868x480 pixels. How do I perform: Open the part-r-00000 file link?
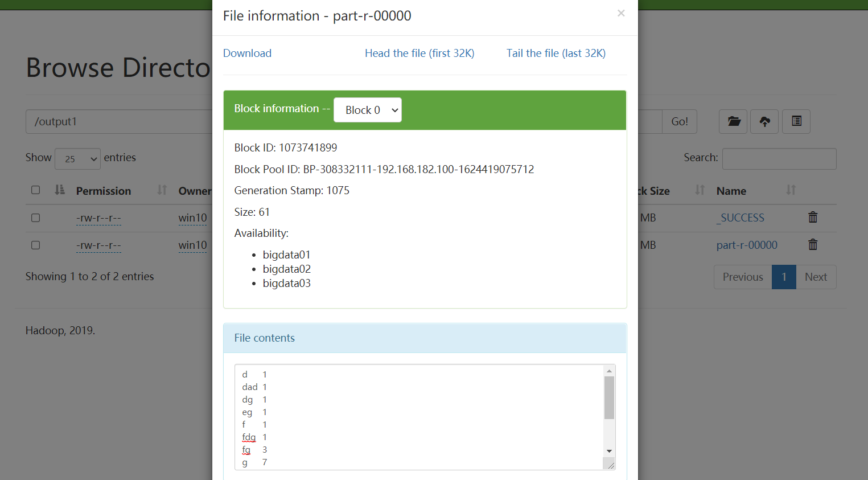pyautogui.click(x=747, y=245)
